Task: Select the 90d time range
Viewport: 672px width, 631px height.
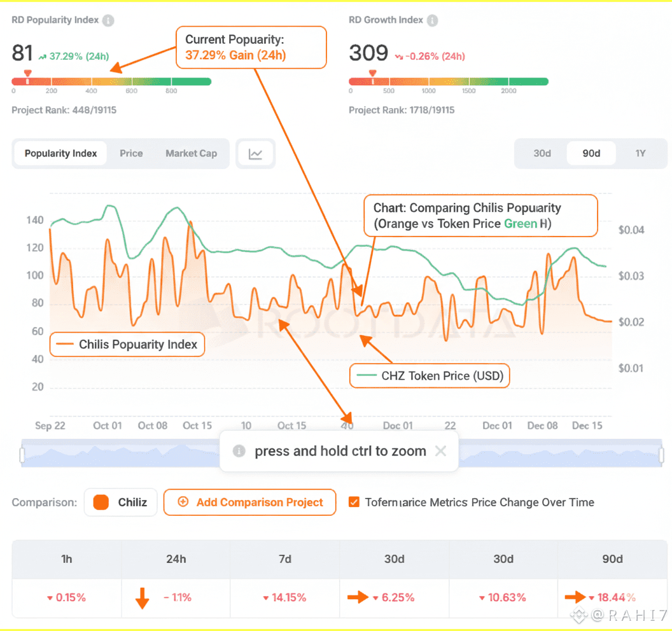Action: point(591,153)
